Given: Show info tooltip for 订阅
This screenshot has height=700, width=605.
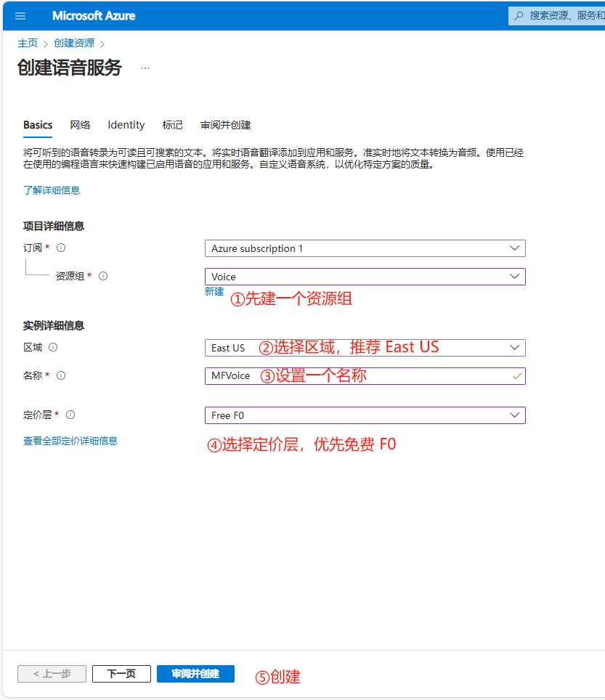Looking at the screenshot, I should click(61, 248).
